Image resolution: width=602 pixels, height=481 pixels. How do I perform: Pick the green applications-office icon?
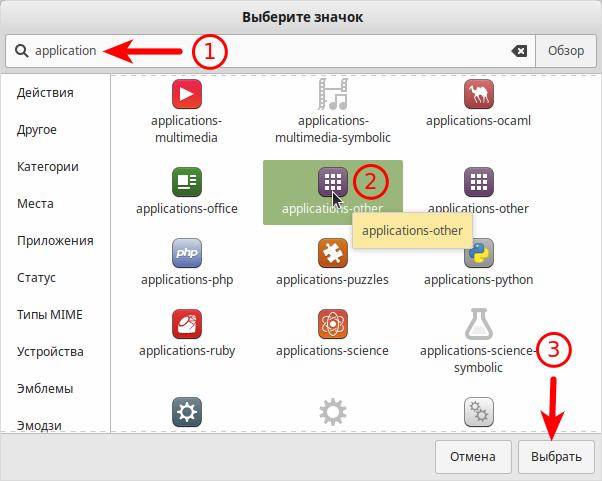point(187,182)
